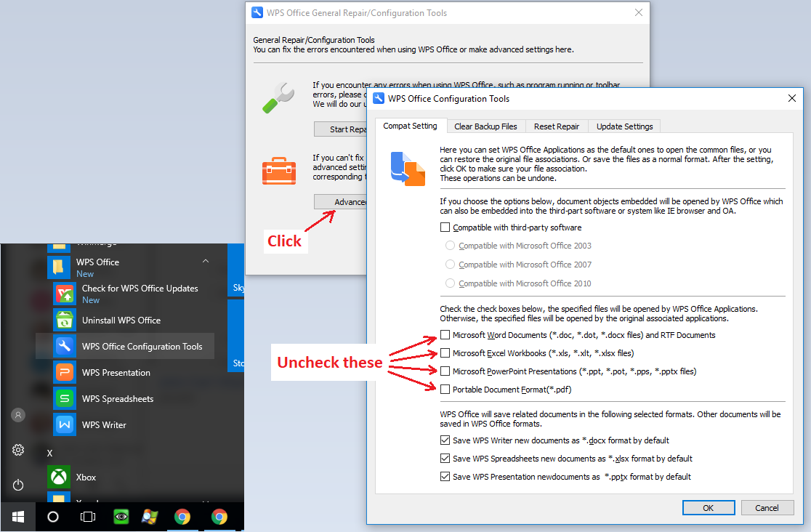Image resolution: width=811 pixels, height=532 pixels.
Task: Open Task View on the taskbar
Action: tap(88, 517)
